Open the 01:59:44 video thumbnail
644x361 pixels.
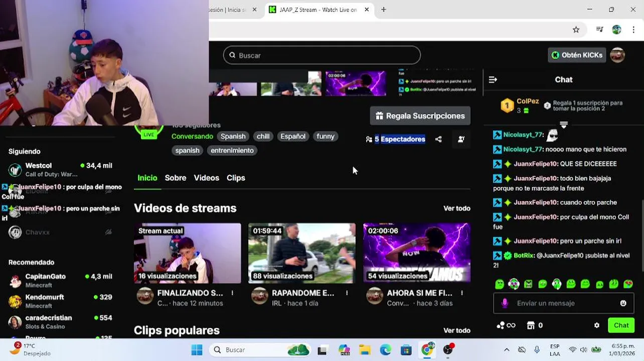pos(302,253)
